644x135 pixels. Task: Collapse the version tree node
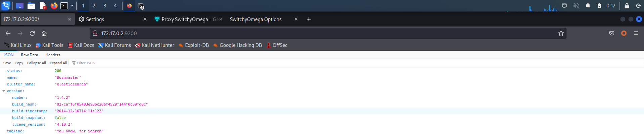[4, 91]
